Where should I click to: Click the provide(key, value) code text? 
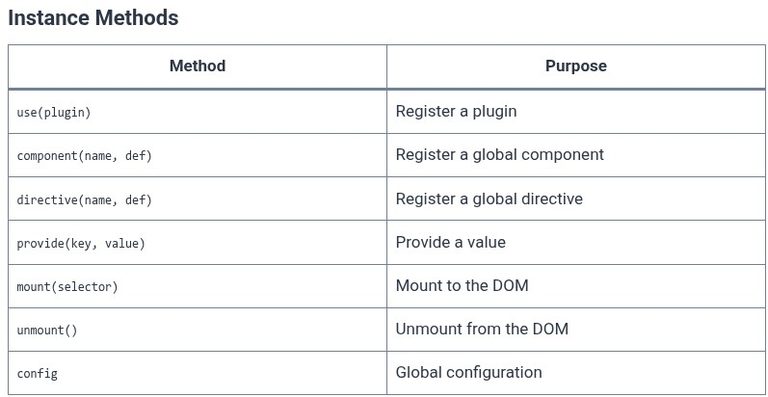tap(81, 243)
